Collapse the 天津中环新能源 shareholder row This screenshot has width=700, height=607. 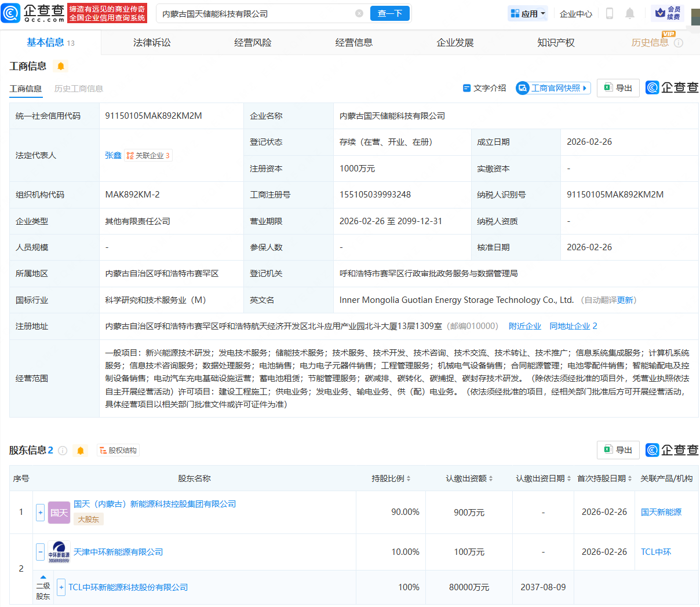40,552
